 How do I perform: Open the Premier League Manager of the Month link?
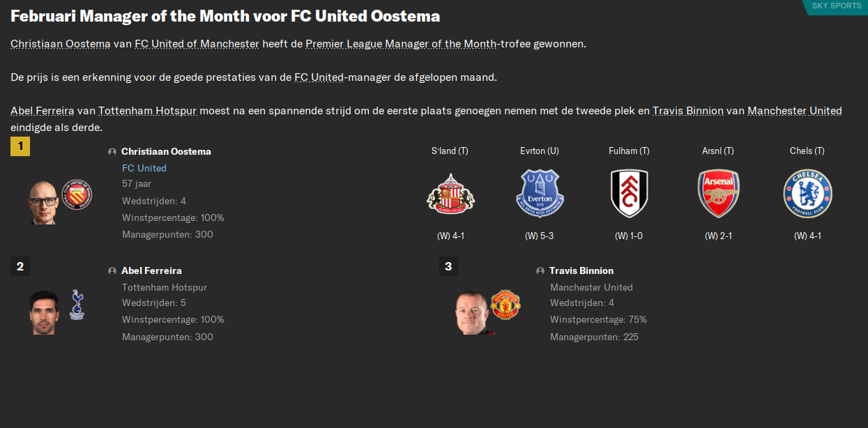(x=401, y=44)
